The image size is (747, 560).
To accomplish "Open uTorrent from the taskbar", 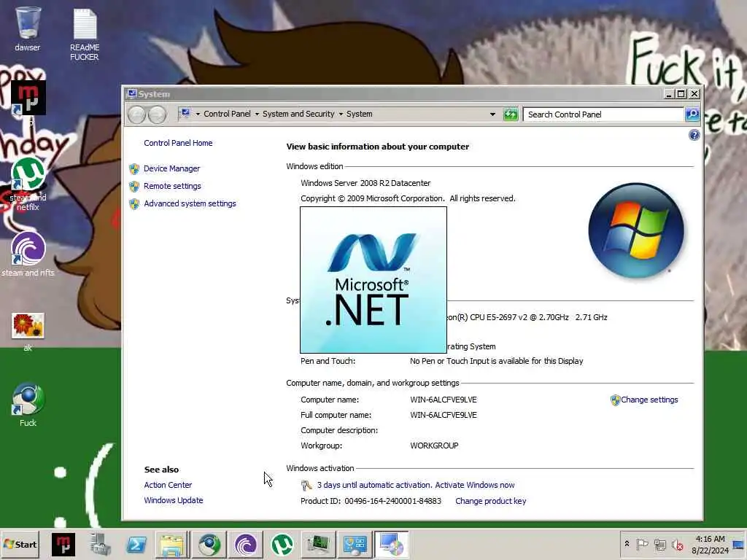I will point(282,544).
